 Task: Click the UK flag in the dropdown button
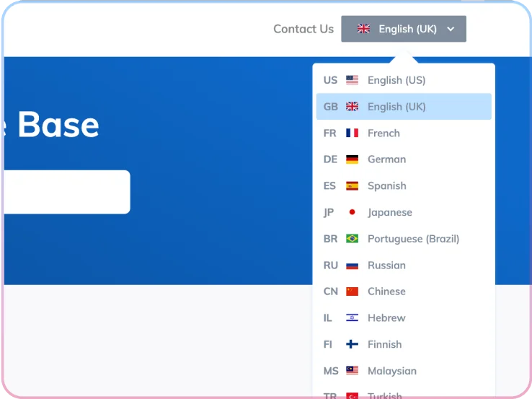363,29
